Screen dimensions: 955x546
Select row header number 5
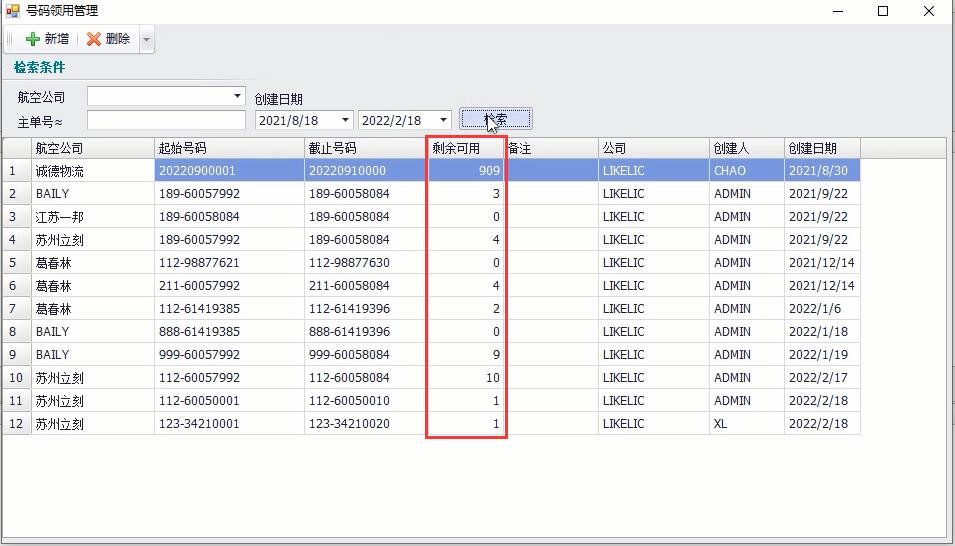[x=16, y=263]
